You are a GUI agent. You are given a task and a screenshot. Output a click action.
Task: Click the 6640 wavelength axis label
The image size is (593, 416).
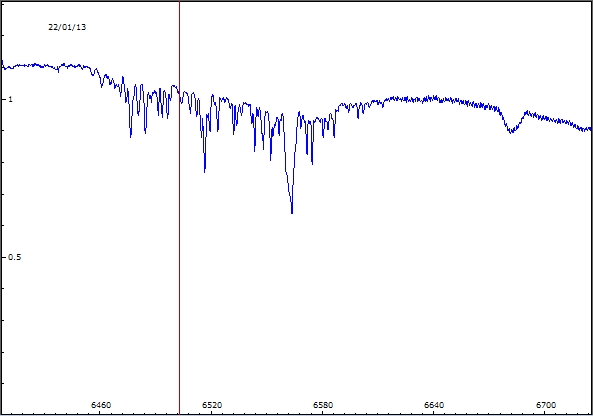click(x=434, y=405)
